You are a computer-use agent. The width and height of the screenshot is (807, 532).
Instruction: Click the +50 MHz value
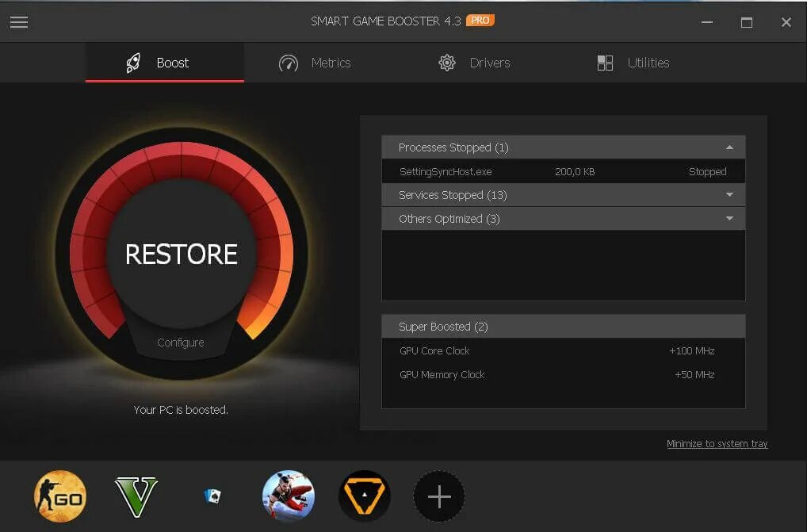[x=694, y=374]
